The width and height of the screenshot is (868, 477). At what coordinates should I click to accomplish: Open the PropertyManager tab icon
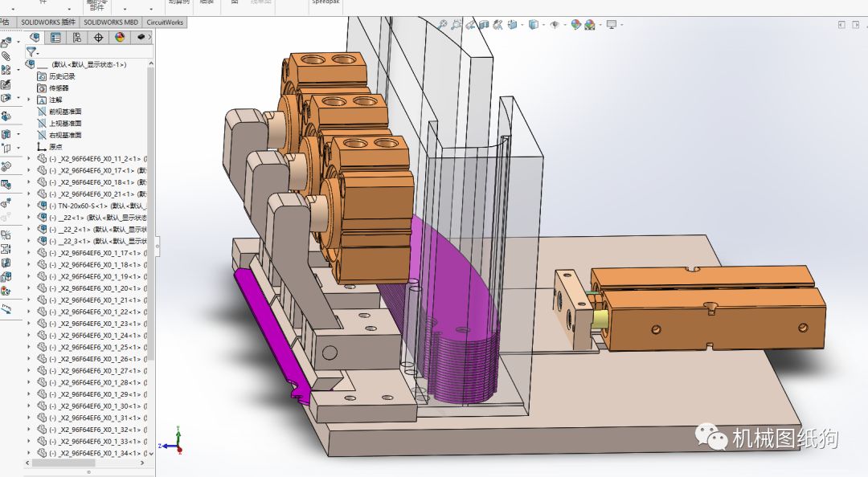point(55,37)
